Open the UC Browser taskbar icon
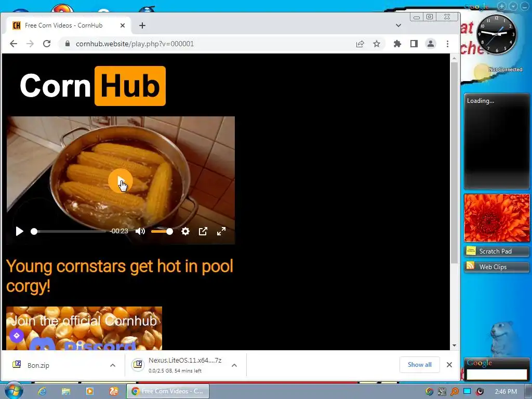 click(x=113, y=391)
